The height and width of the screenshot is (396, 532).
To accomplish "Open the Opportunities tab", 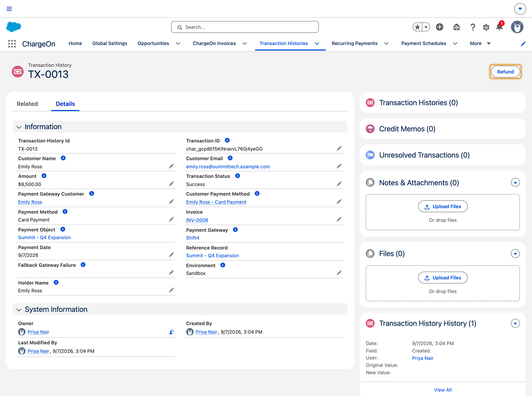I will point(153,43).
